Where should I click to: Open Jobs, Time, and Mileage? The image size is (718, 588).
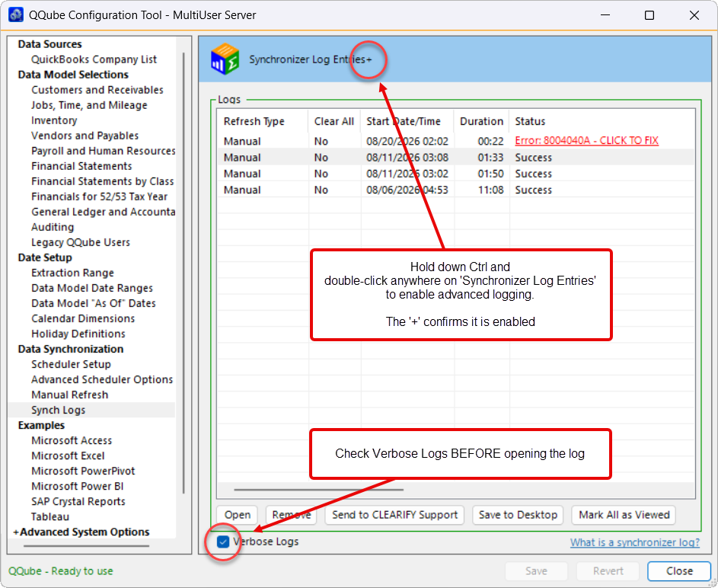[x=89, y=105]
